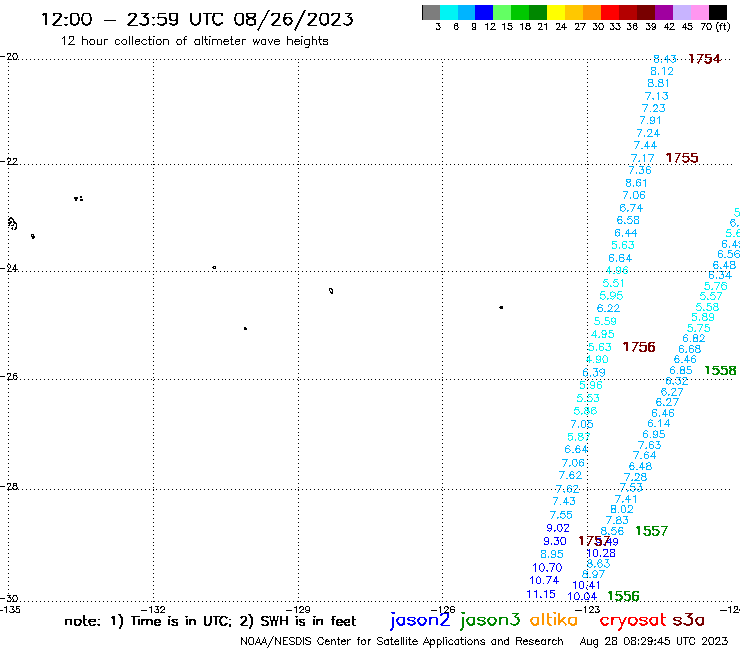Select wave height value 10.04
Image resolution: width=740 pixels, height=650 pixels.
582,597
